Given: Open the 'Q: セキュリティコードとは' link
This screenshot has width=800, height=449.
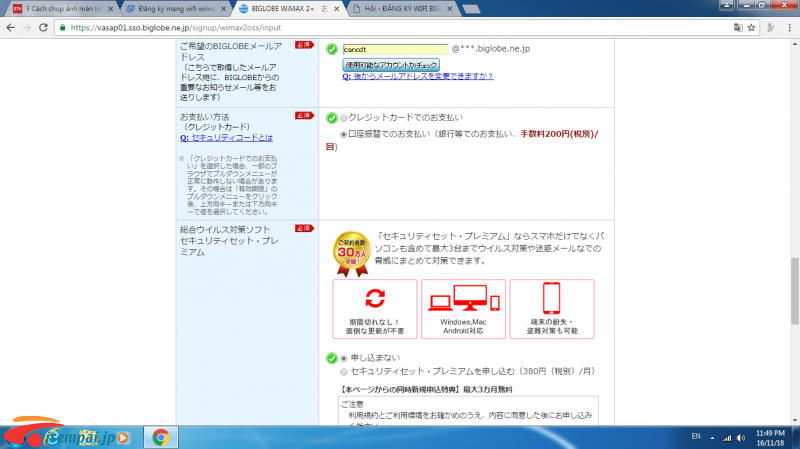Looking at the screenshot, I should [x=226, y=138].
